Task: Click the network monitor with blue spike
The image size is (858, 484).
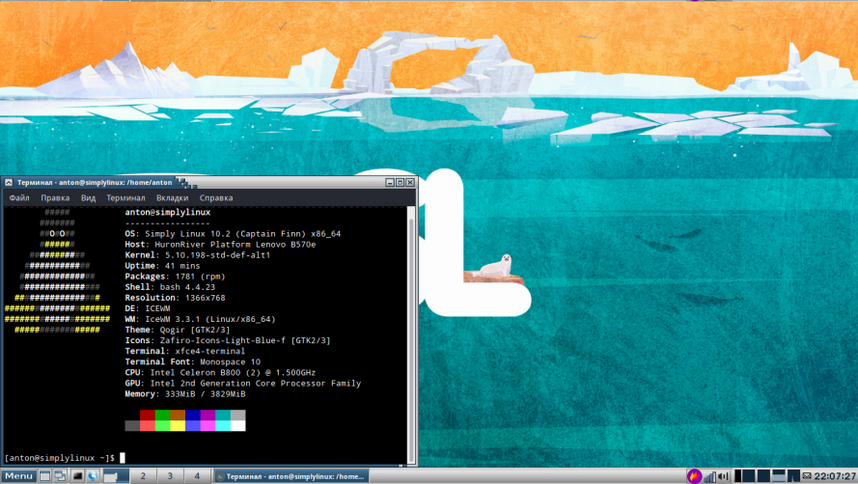Action: point(794,476)
